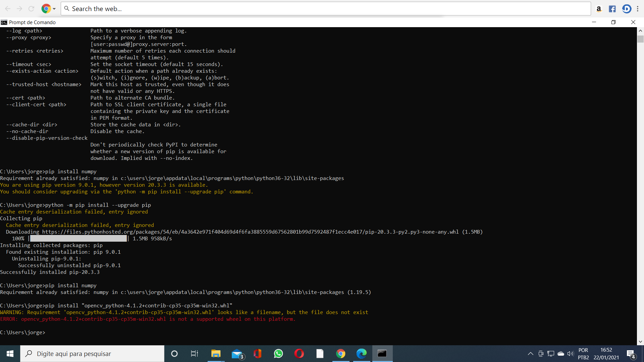Select the Command Prompt taskbar icon

[382, 354]
